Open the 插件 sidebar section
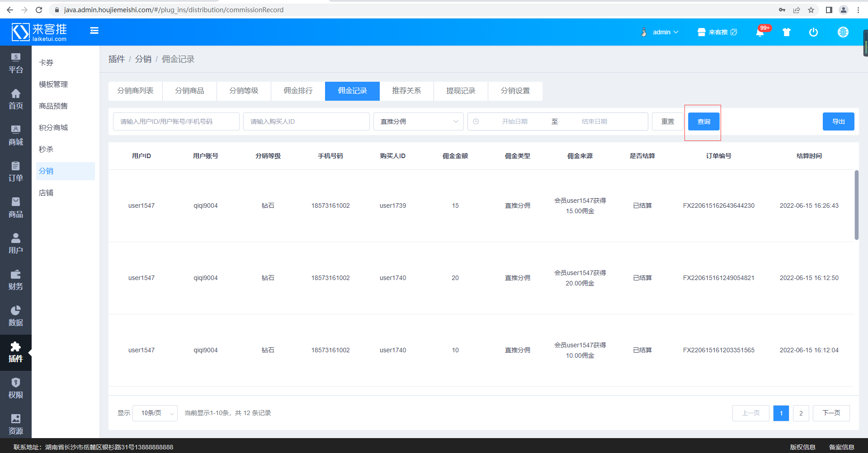Screen dimensions: 868x453 16,353
